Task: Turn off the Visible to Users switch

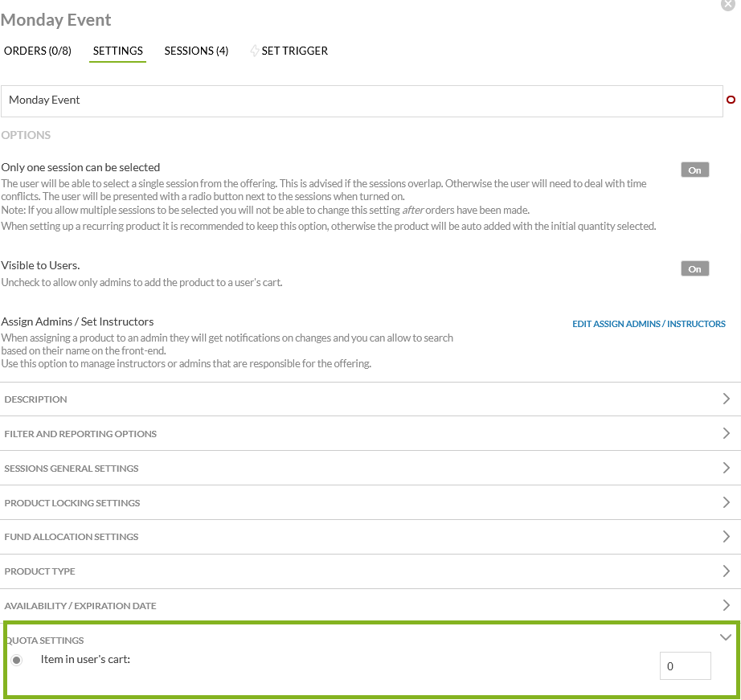Action: coord(694,268)
